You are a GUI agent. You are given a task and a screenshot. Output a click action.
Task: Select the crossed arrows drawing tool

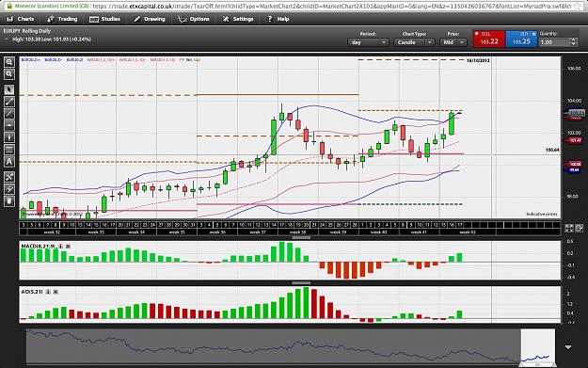[x=9, y=177]
